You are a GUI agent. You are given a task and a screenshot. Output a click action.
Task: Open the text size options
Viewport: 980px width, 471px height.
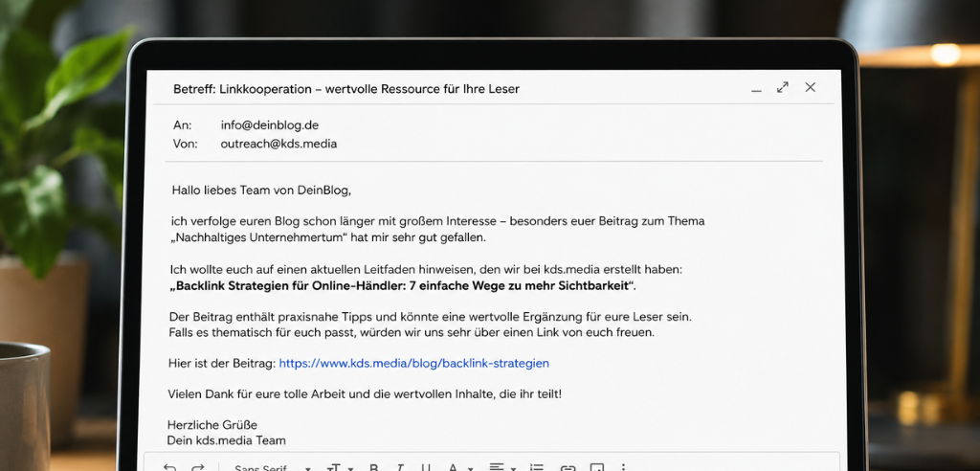pyautogui.click(x=340, y=468)
